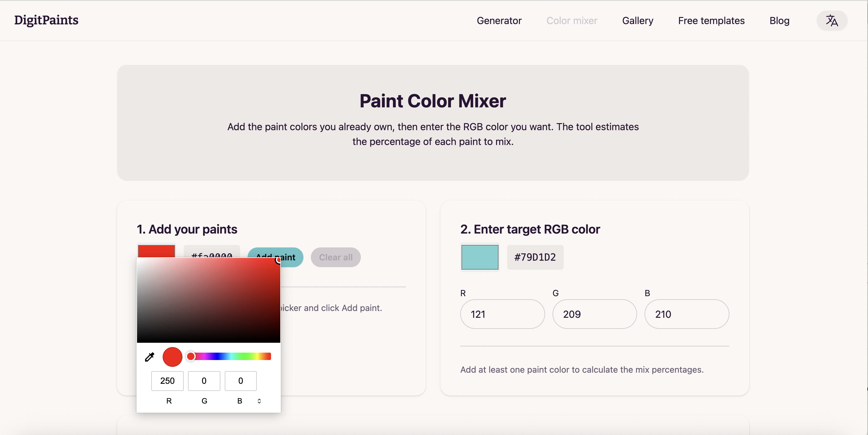The image size is (868, 435).
Task: Edit the R value 250 in the picker
Action: (x=168, y=381)
